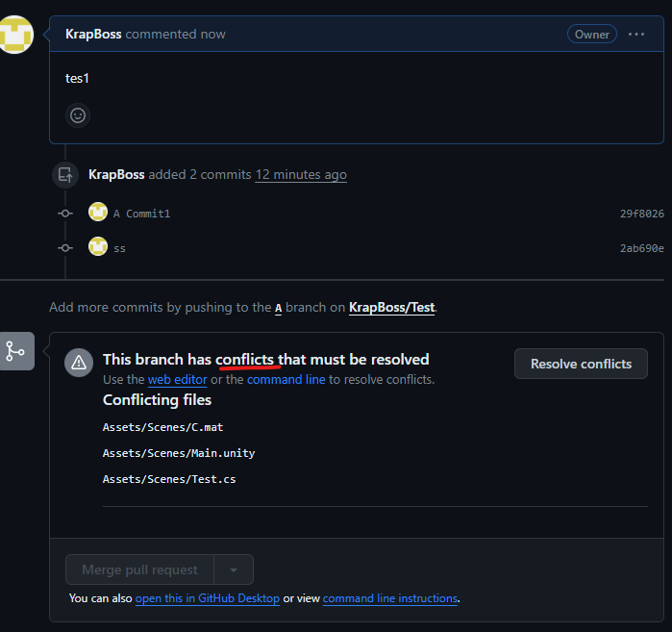The width and height of the screenshot is (672, 632).
Task: Open the ss commit message
Action: (x=119, y=249)
